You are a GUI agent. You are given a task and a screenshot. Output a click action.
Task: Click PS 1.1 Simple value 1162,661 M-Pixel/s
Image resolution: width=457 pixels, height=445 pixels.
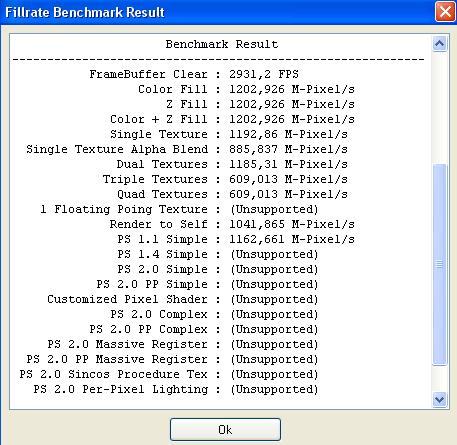pos(292,239)
